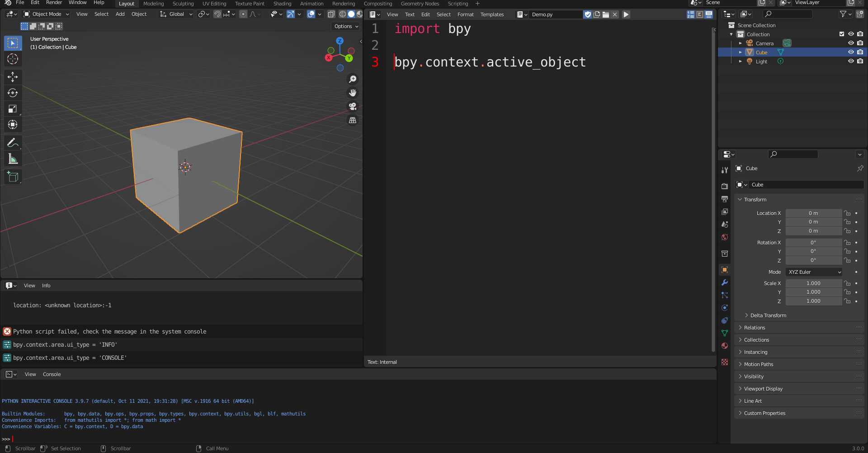The height and width of the screenshot is (453, 868).
Task: Select the Move tool in viewport toolbar
Action: tap(13, 77)
